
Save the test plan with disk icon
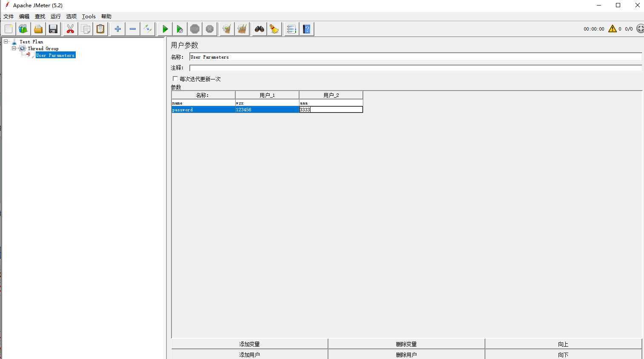coord(53,29)
